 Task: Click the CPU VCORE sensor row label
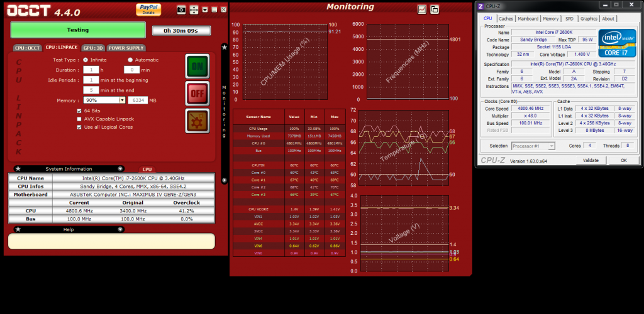(258, 210)
